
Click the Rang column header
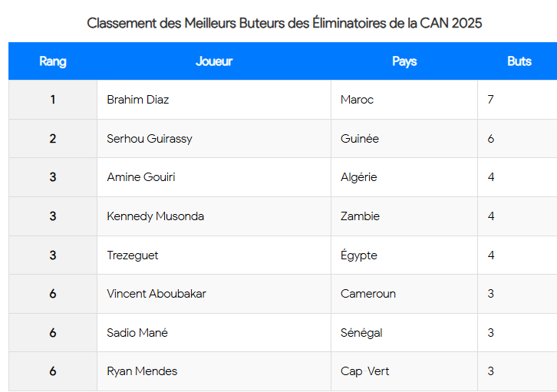53,61
